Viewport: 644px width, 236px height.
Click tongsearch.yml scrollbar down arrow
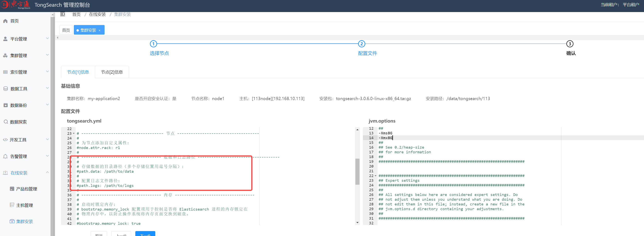coord(357,223)
